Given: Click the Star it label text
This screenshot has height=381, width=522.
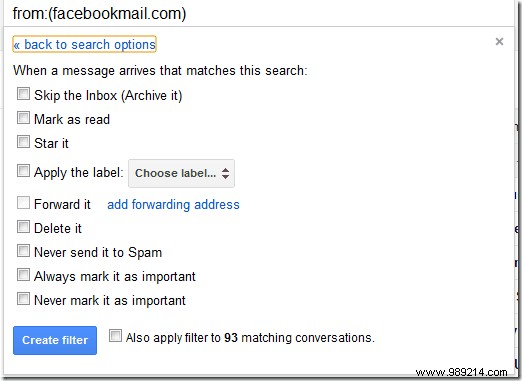Looking at the screenshot, I should pyautogui.click(x=51, y=143).
